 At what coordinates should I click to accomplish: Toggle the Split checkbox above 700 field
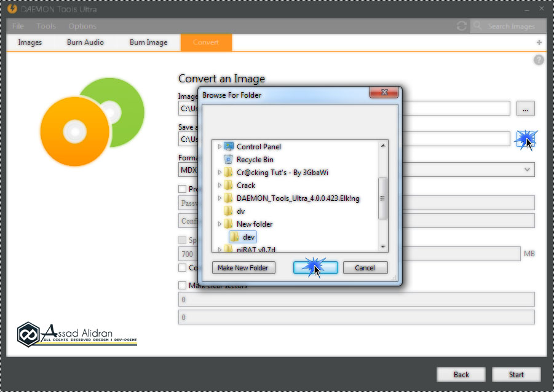point(183,240)
